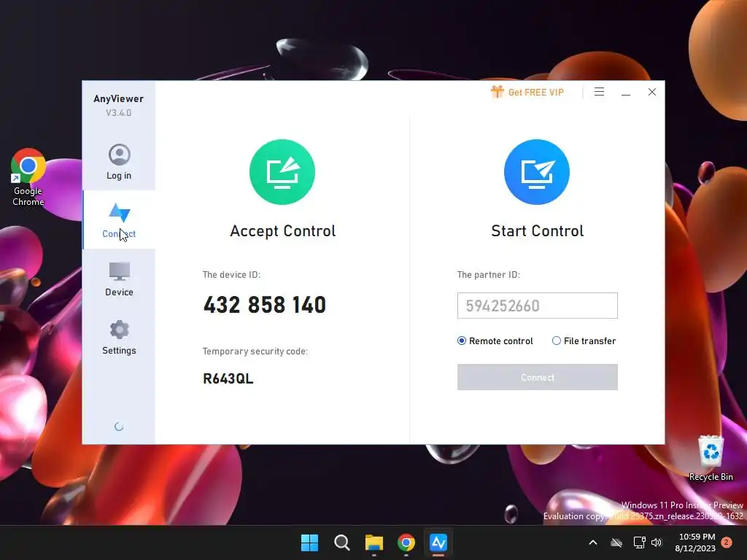Open the Get FREE VIP link
The height and width of the screenshot is (560, 747).
tap(536, 93)
